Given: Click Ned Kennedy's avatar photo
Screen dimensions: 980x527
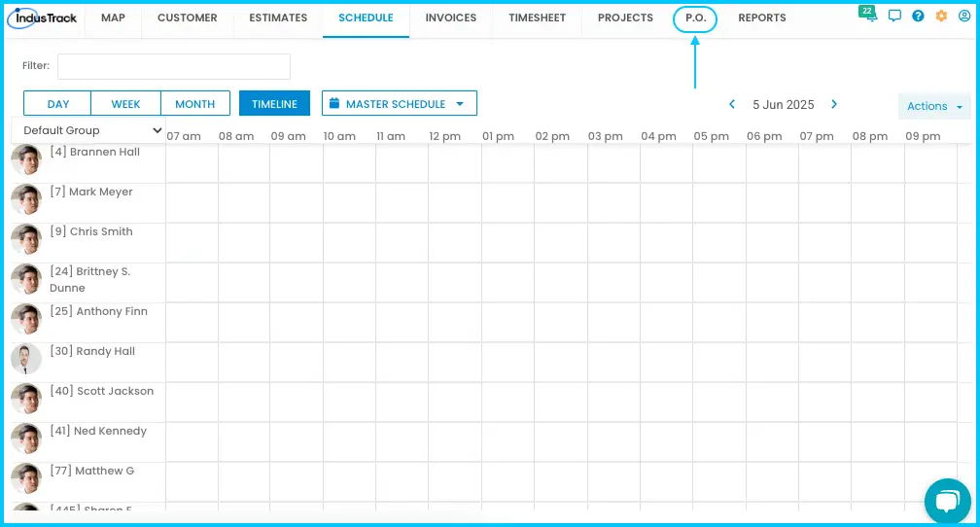Looking at the screenshot, I should [x=26, y=439].
